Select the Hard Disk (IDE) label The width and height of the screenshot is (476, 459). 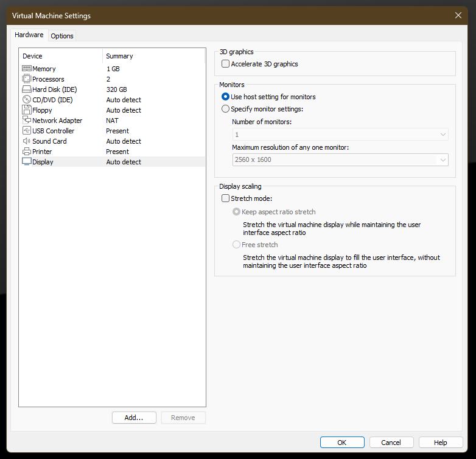pos(55,89)
